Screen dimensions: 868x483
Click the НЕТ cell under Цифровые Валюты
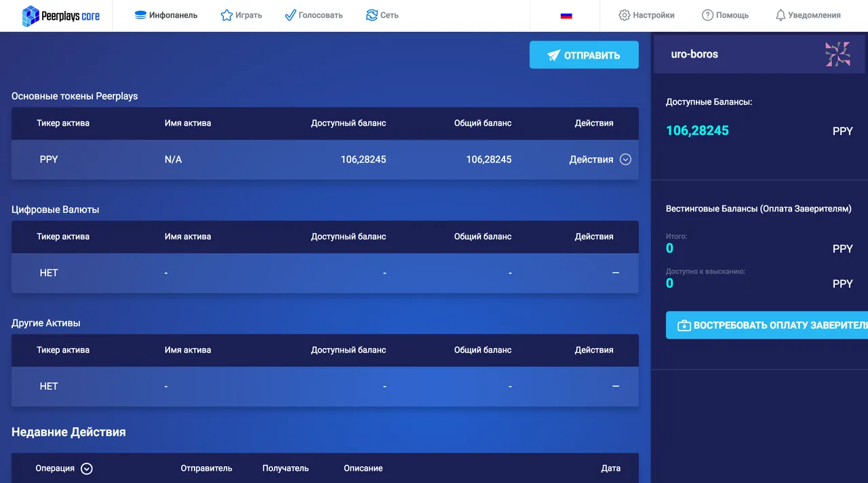49,273
